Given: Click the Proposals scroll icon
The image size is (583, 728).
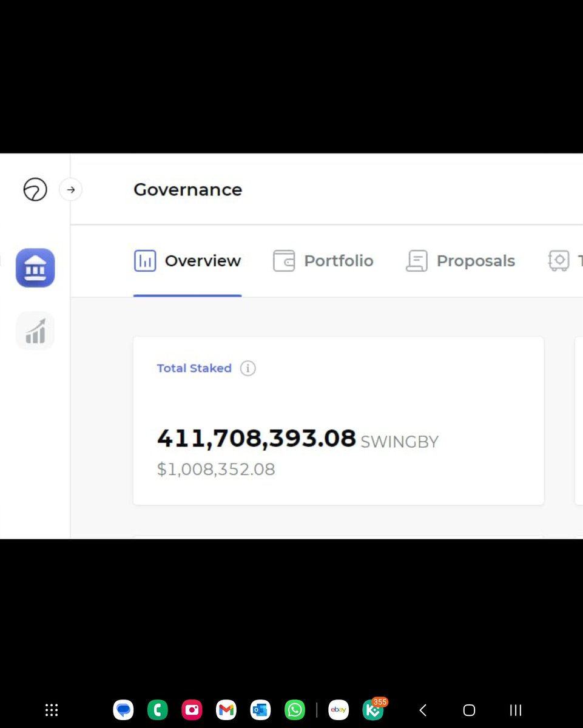Looking at the screenshot, I should point(417,261).
